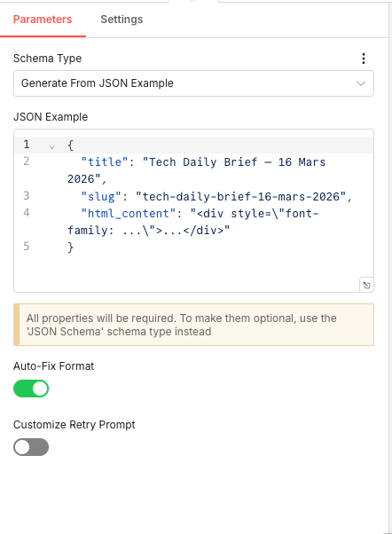Click line number 1 in the editor gutter
Screen dimensions: 392x534
pos(27,145)
